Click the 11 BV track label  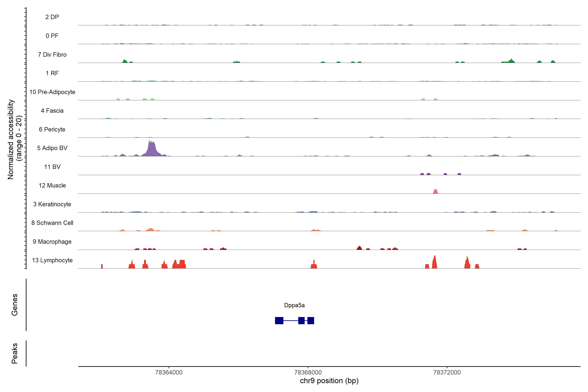point(52,167)
